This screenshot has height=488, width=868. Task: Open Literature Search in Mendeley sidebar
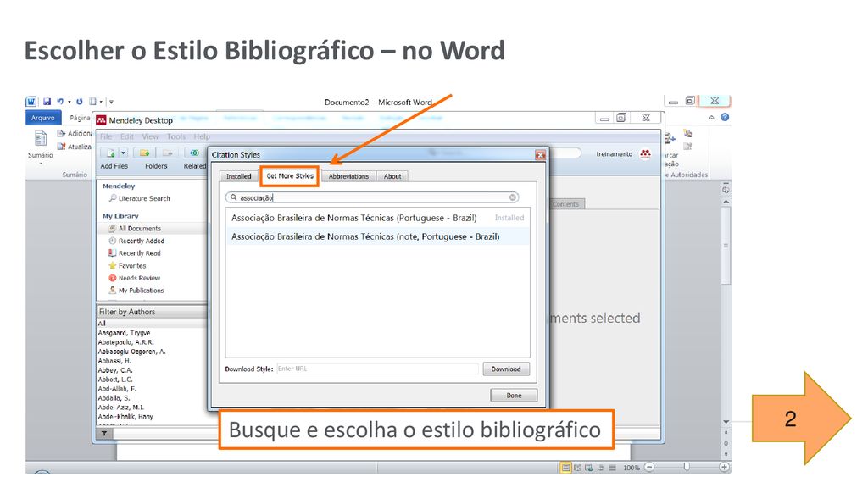click(x=144, y=198)
